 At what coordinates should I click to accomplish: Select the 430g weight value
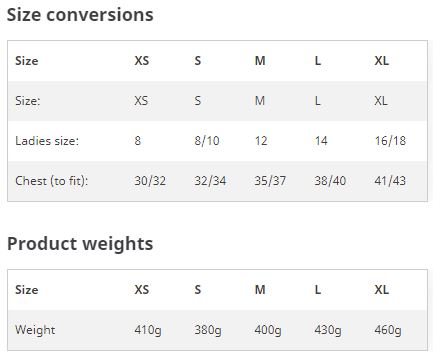[x=328, y=330]
